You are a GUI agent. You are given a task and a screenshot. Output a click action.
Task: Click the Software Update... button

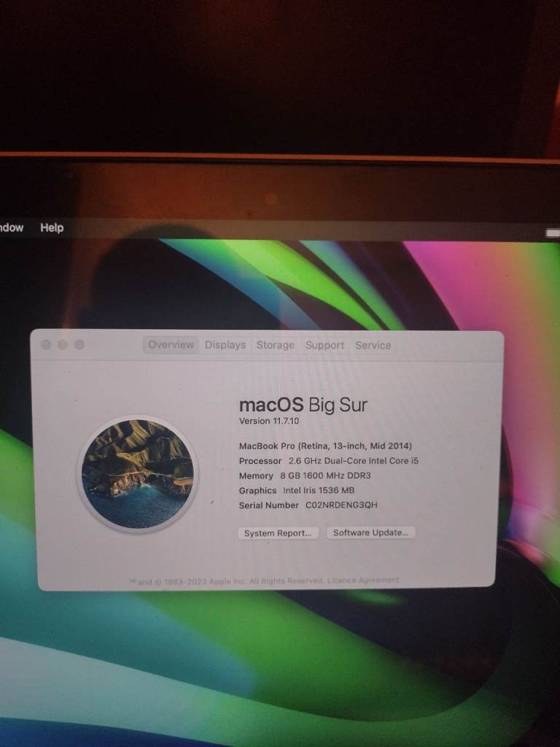[371, 533]
